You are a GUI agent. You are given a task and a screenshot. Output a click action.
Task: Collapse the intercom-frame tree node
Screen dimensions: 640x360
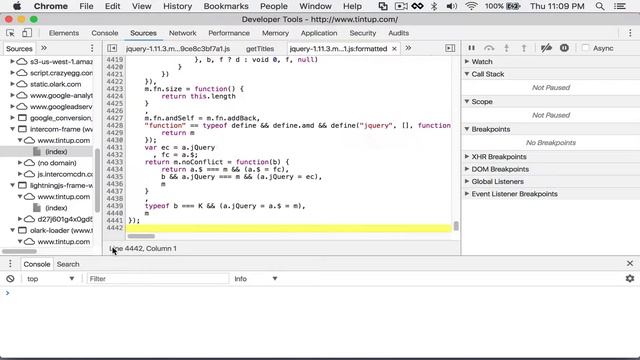pyautogui.click(x=12, y=129)
